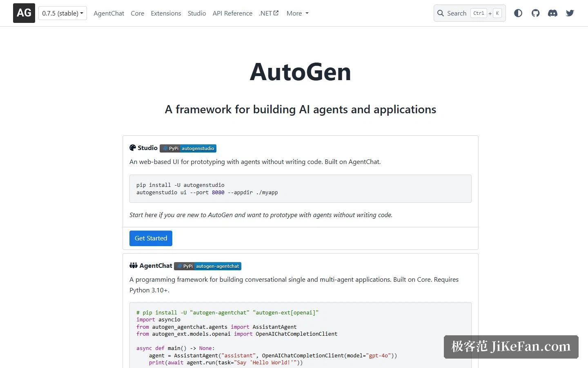Click the AutoGen main heading
This screenshot has height=368, width=588.
click(301, 72)
